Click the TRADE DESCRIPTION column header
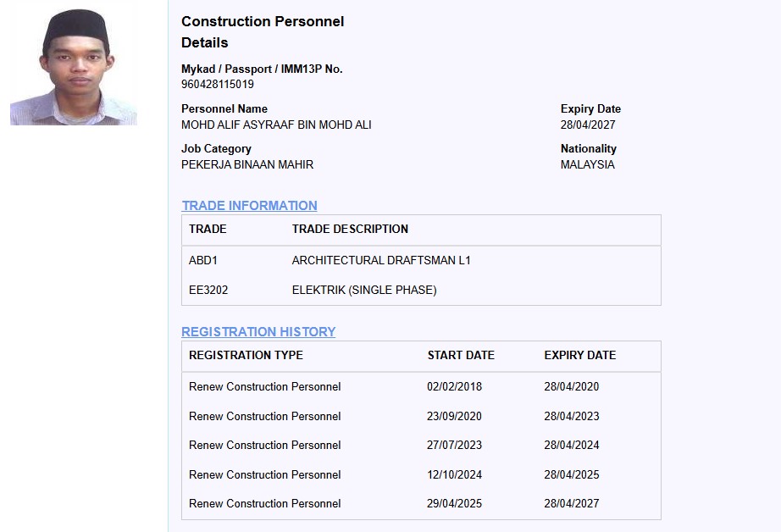 (x=350, y=229)
